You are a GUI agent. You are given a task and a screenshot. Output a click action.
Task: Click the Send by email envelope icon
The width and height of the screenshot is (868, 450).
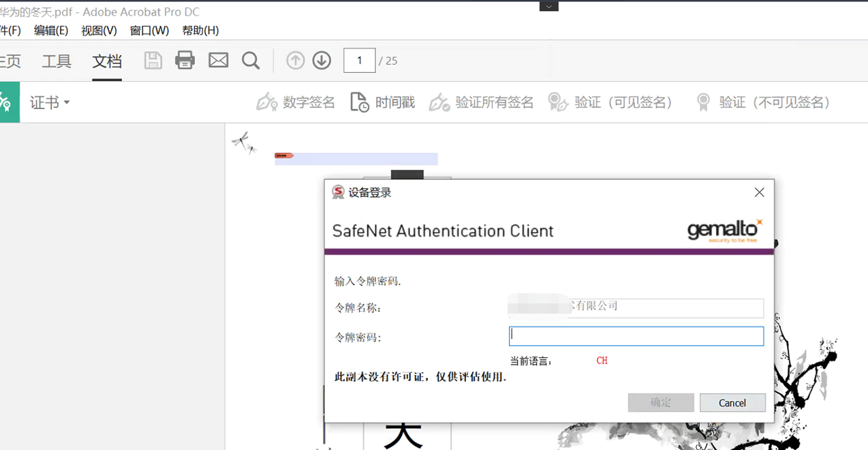click(x=218, y=60)
